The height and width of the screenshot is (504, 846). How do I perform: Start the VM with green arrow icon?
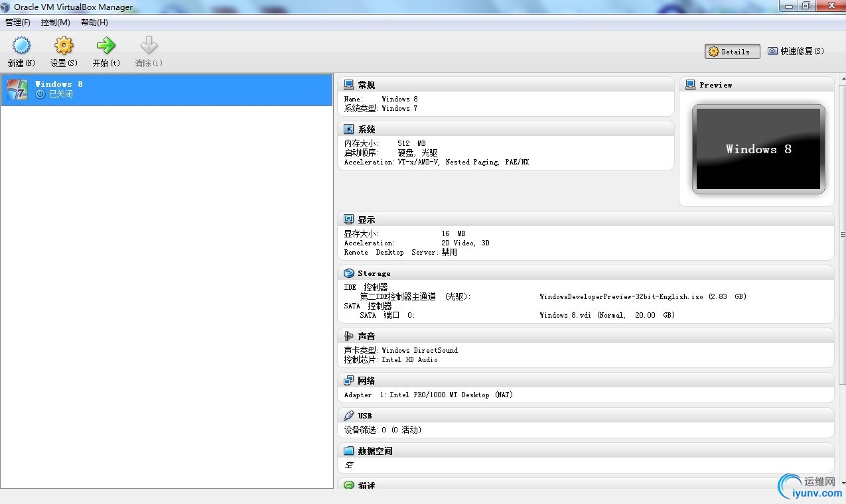tap(106, 46)
